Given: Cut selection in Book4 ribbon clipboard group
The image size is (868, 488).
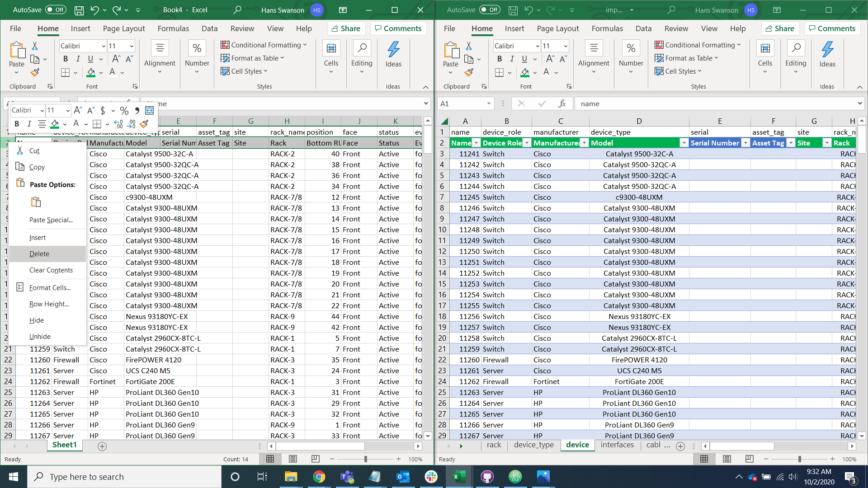Looking at the screenshot, I should pos(35,46).
